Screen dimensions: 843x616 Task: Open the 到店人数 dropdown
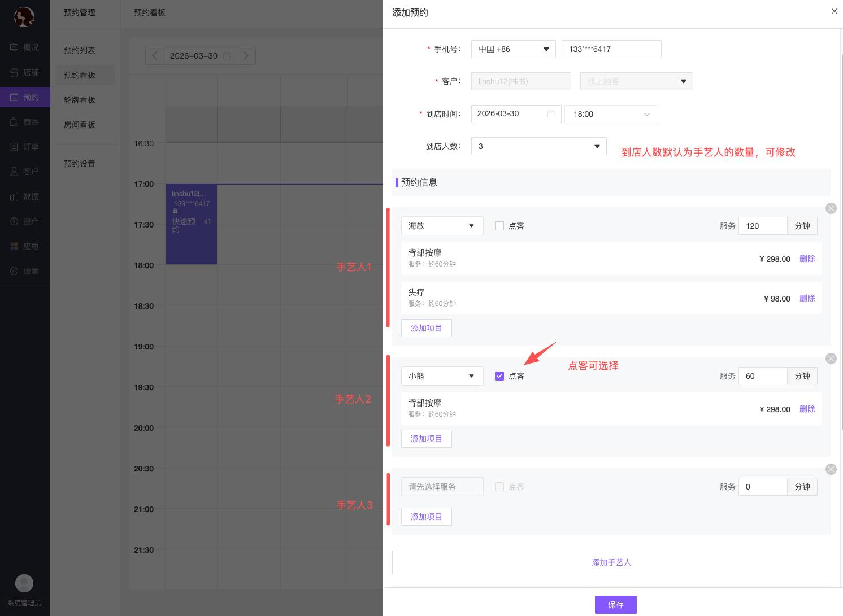[538, 146]
